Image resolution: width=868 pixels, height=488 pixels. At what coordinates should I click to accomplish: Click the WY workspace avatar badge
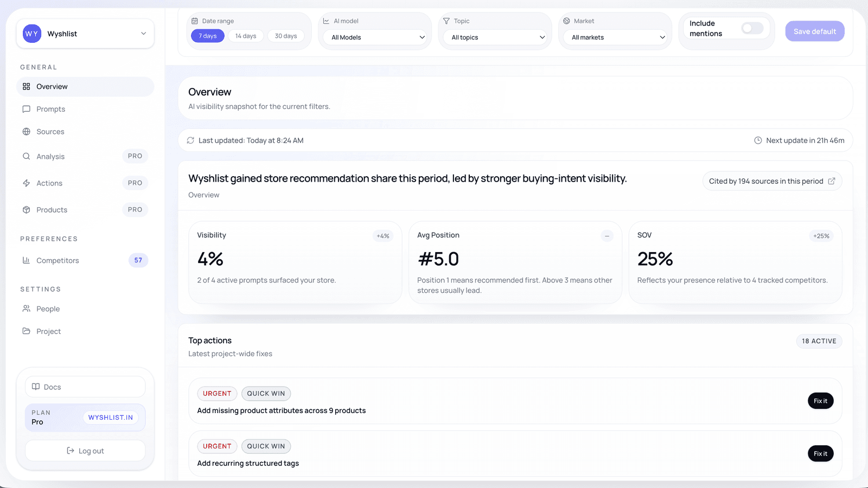pos(32,34)
